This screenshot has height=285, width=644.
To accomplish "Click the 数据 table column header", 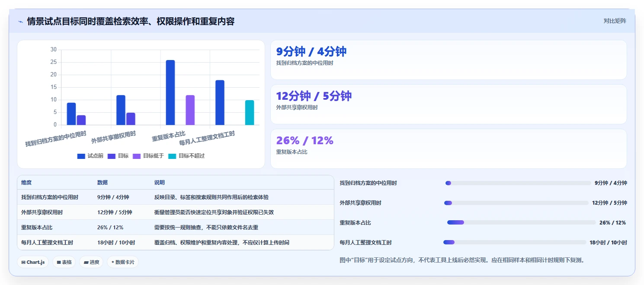I will pyautogui.click(x=103, y=183).
